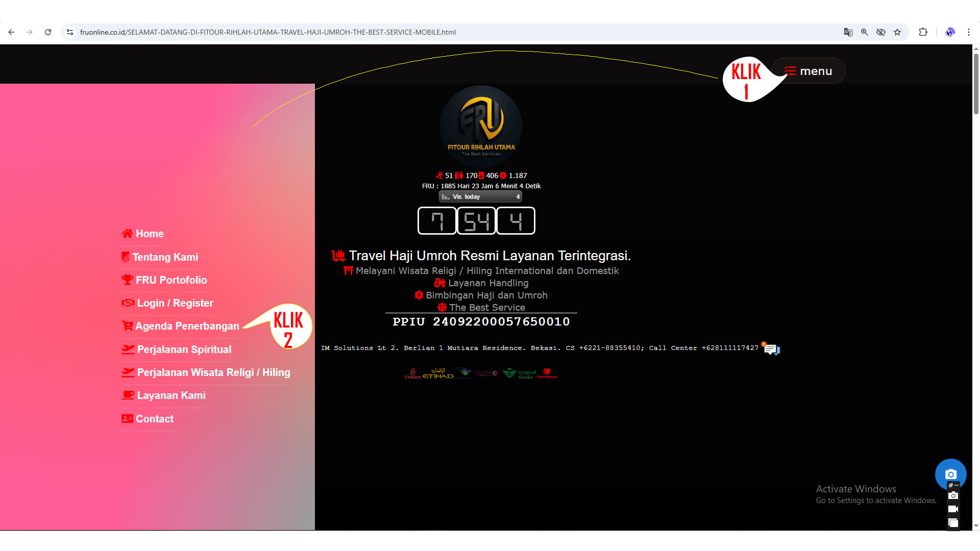Click the Google Translate icon in address bar
980x551 pixels.
848,32
